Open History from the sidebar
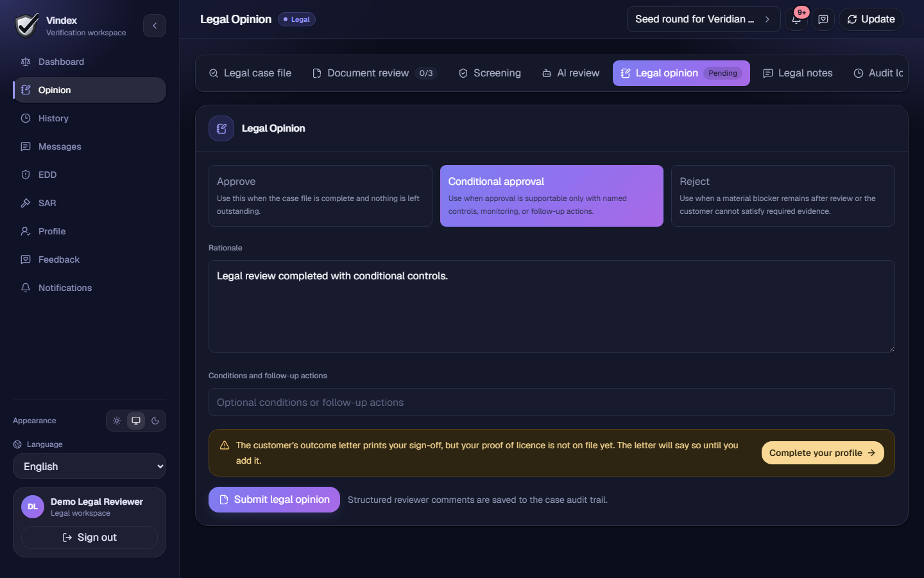 (x=89, y=118)
